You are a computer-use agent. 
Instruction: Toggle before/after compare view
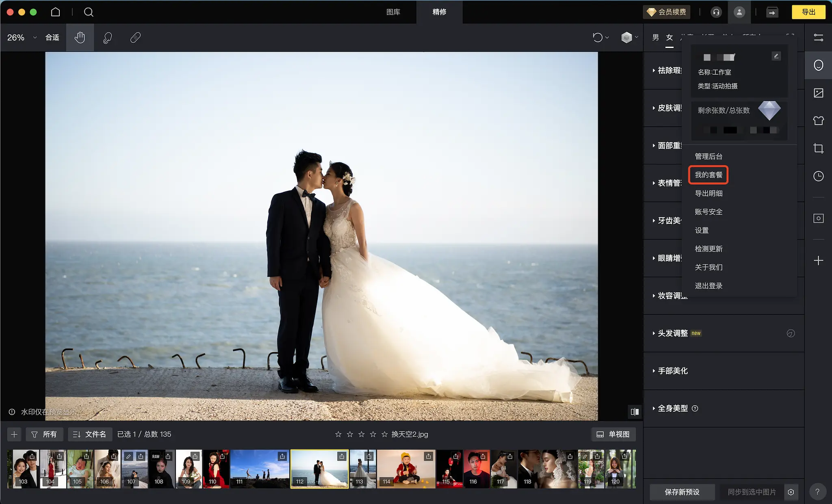click(x=635, y=412)
